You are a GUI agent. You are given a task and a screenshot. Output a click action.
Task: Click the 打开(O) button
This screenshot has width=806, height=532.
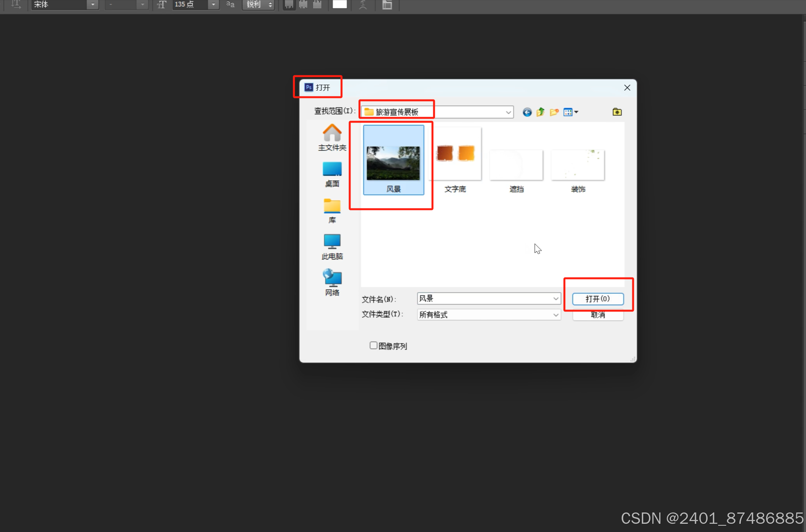[x=598, y=299]
